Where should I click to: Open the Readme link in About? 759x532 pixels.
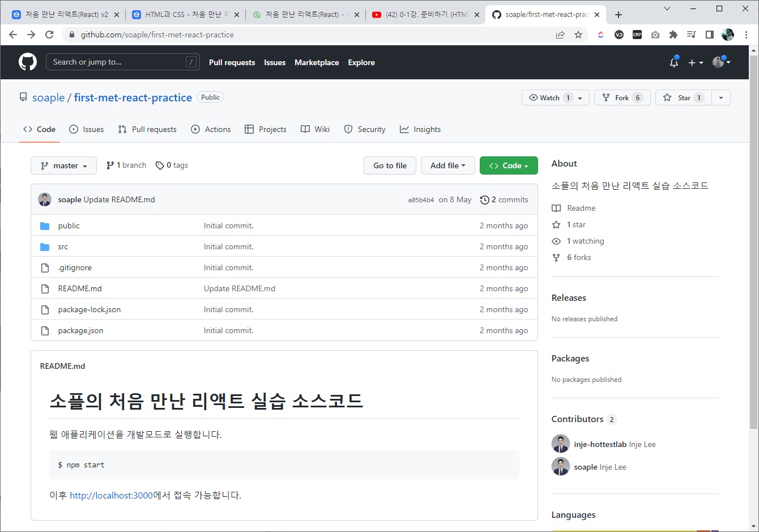pos(573,208)
